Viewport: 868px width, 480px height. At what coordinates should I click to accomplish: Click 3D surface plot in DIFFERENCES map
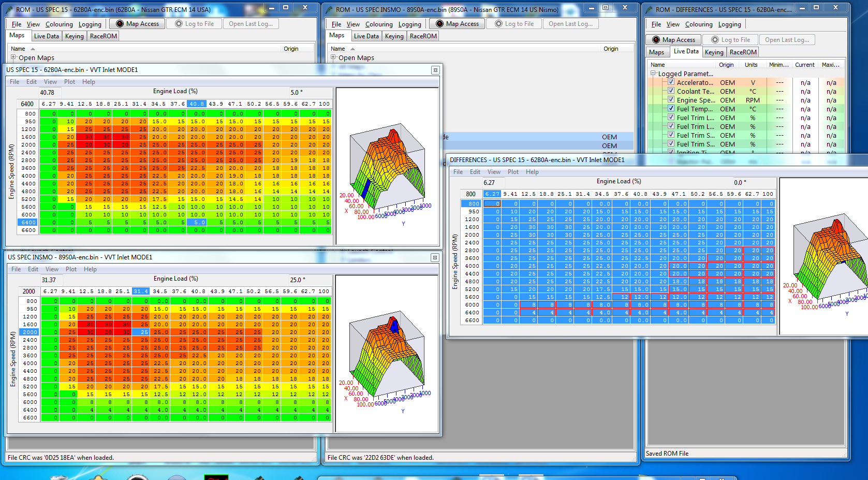[x=823, y=256]
